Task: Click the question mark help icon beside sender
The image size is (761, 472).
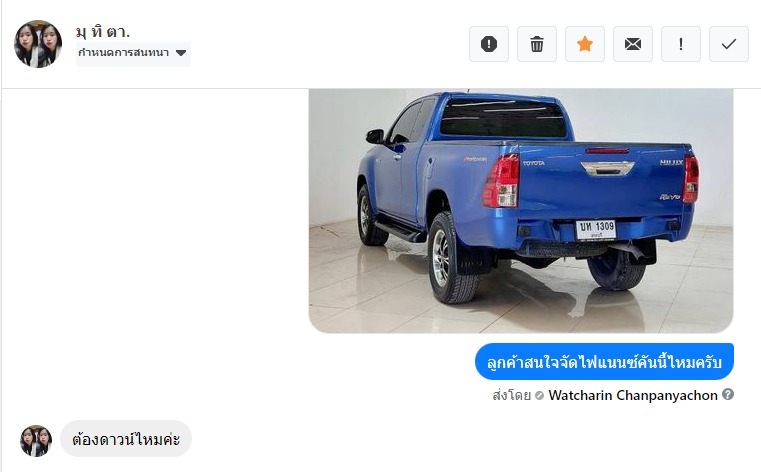Action: [x=728, y=394]
